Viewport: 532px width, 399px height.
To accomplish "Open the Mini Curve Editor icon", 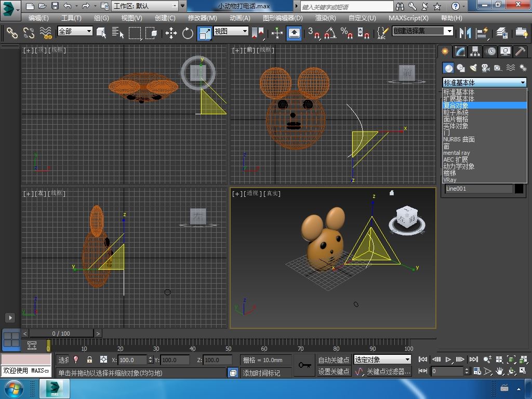I will [32, 345].
